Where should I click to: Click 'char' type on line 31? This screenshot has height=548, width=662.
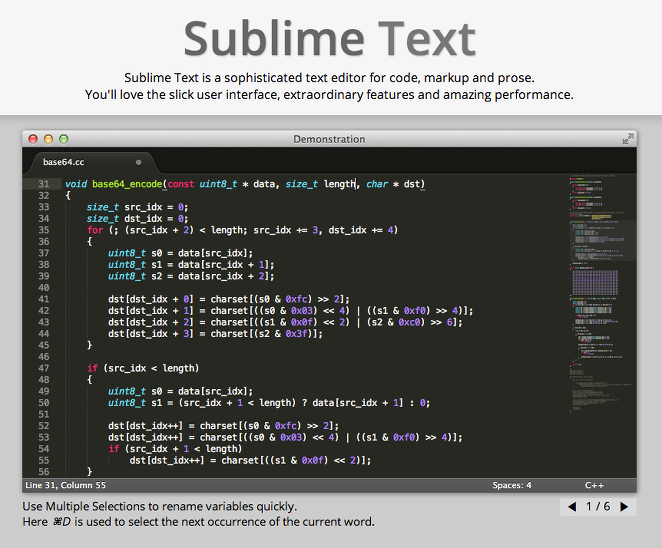click(x=377, y=184)
